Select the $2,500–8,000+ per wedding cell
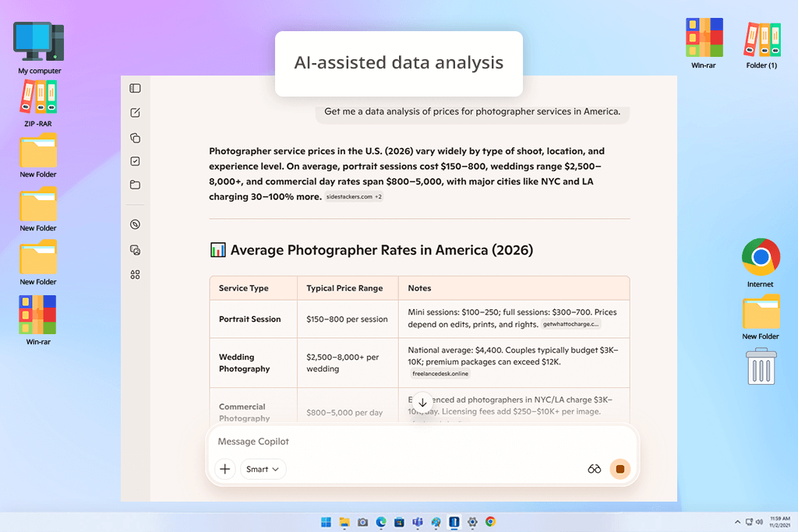Screen dimensions: 798x532 point(348,363)
